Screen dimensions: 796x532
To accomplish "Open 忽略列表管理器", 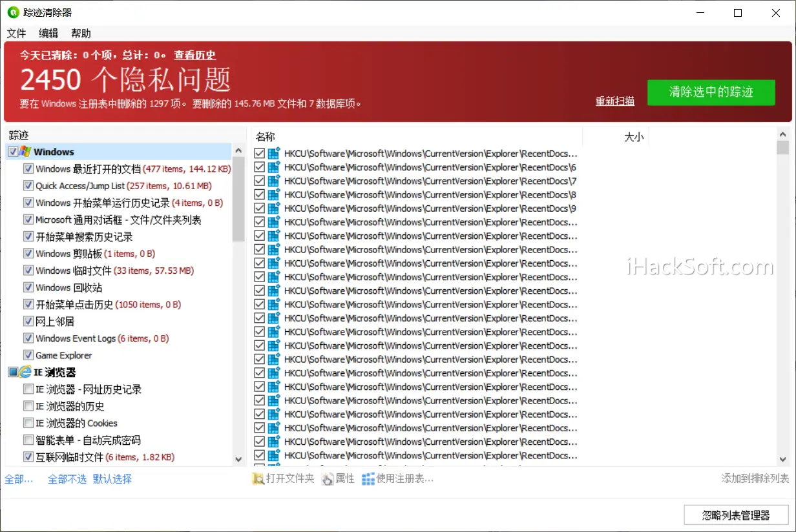I will pos(736,515).
